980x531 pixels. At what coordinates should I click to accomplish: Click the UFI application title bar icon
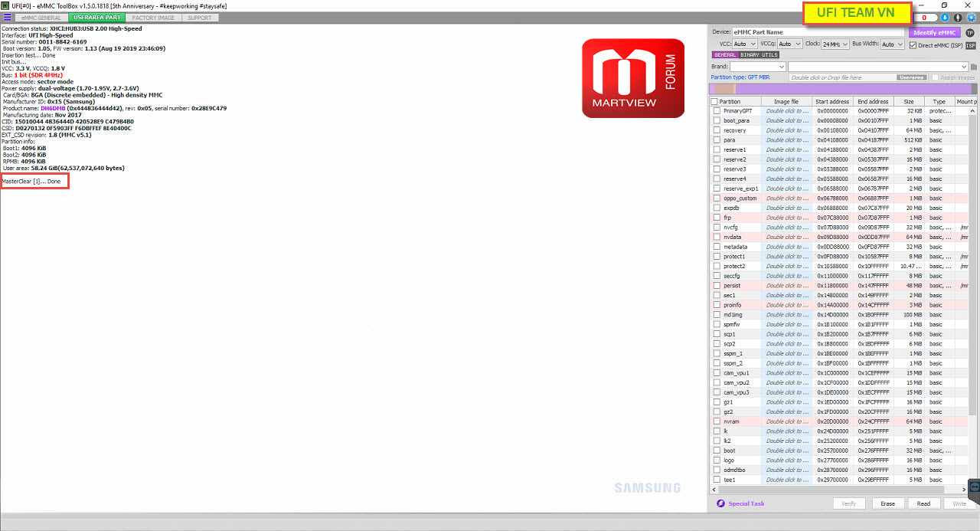click(5, 5)
